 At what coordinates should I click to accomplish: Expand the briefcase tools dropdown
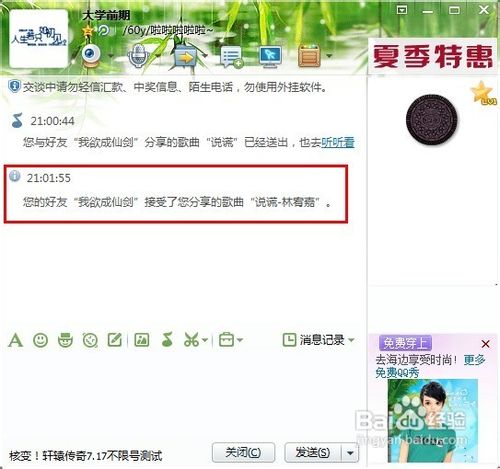click(240, 340)
